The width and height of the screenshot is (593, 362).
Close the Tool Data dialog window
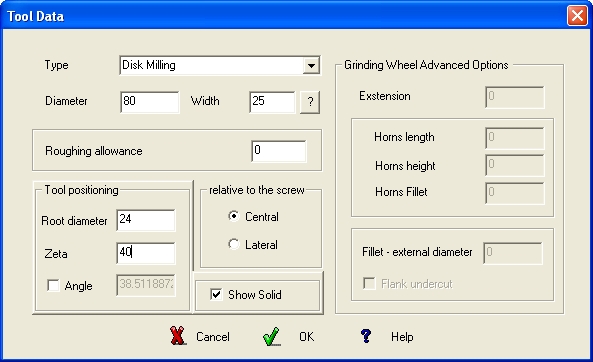[x=577, y=16]
